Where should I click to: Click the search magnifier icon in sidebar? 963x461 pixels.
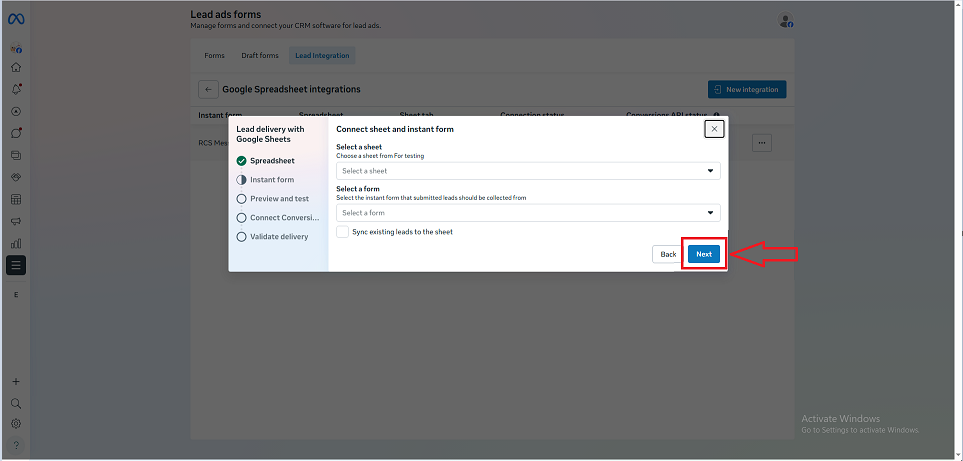point(16,403)
